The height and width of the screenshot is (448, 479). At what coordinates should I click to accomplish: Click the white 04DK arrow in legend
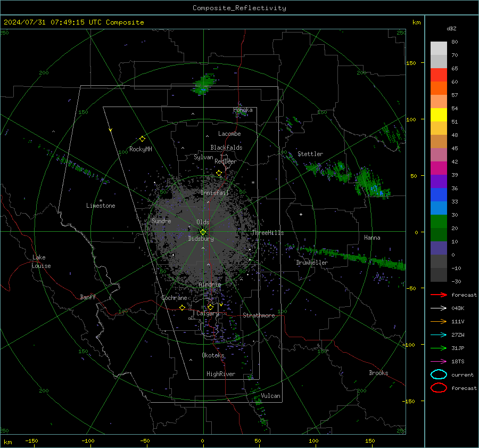click(x=439, y=308)
